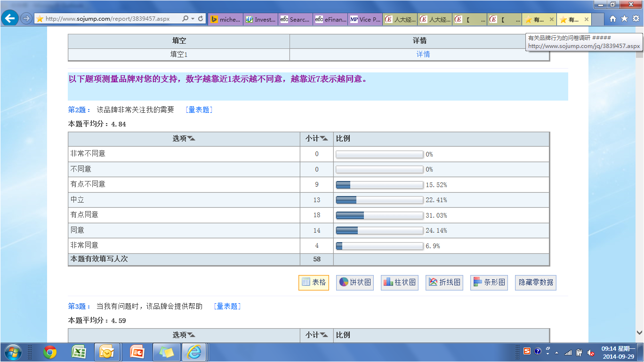Image resolution: width=644 pixels, height=362 pixels.
Task: Click the Internet Explorer taskbar icon
Action: (194, 352)
